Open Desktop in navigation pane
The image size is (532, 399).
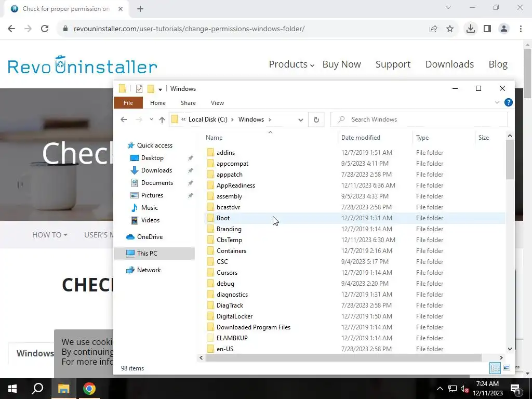pos(152,158)
